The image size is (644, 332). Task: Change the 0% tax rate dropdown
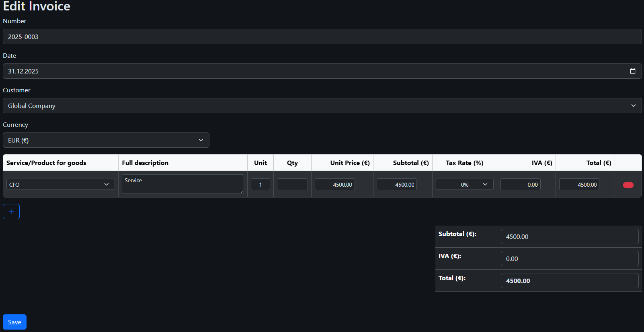[464, 184]
